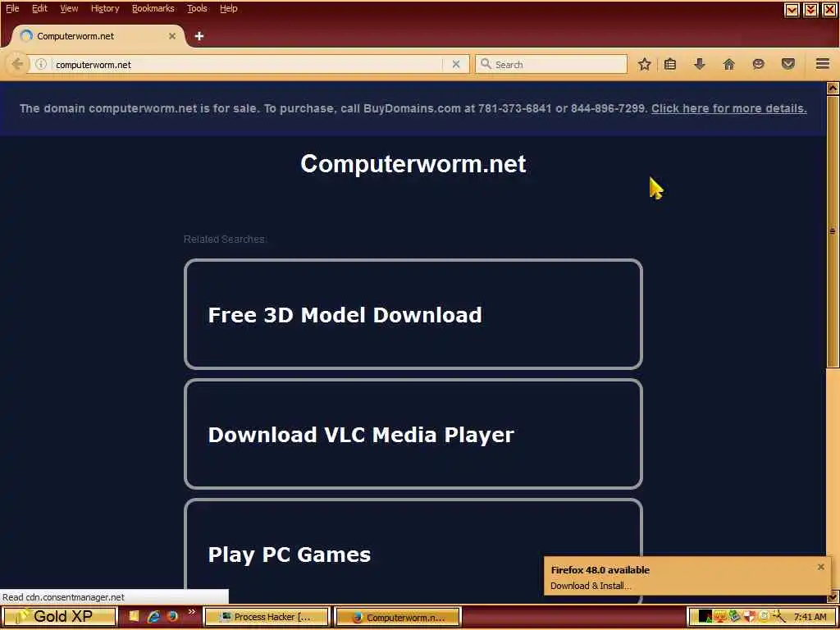Close the Computerworm.net tab
Screen dimensions: 840x630
(172, 36)
